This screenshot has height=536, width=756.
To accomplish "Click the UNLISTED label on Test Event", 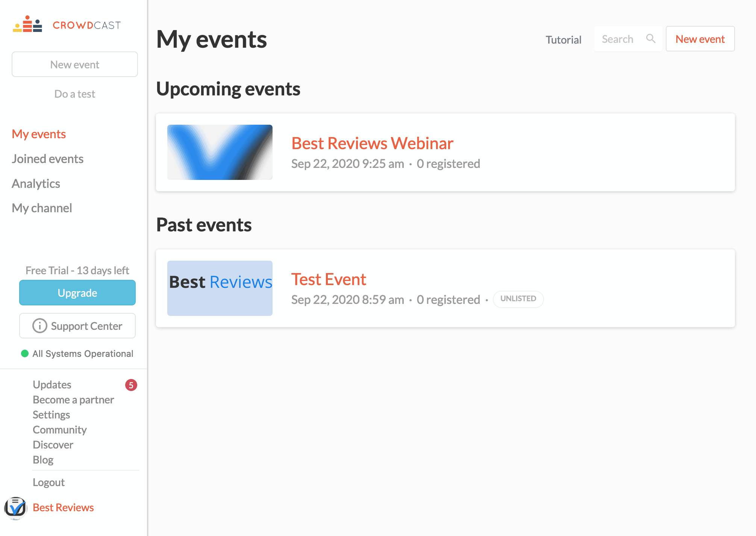I will (518, 299).
